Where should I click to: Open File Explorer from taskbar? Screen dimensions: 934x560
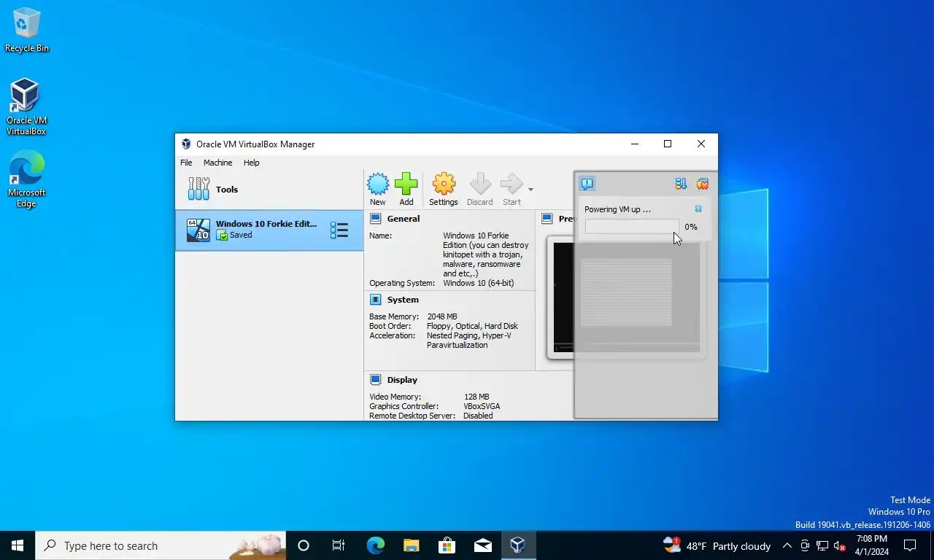[x=411, y=545]
